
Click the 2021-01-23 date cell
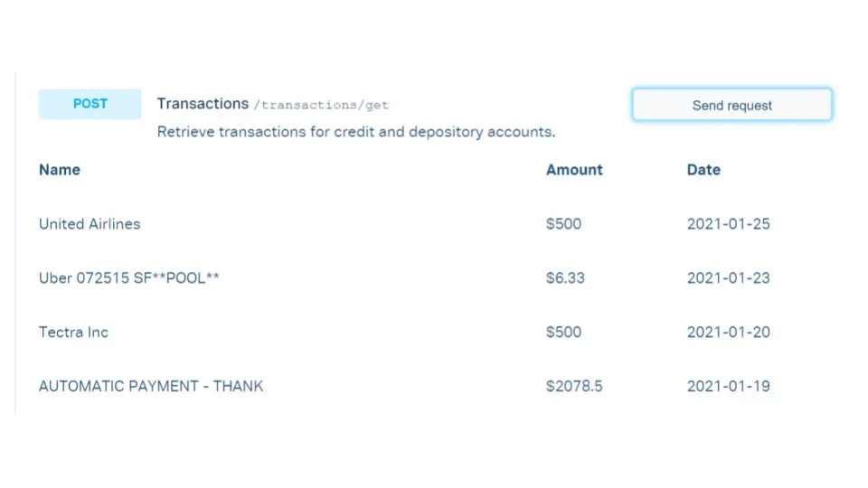tap(728, 278)
